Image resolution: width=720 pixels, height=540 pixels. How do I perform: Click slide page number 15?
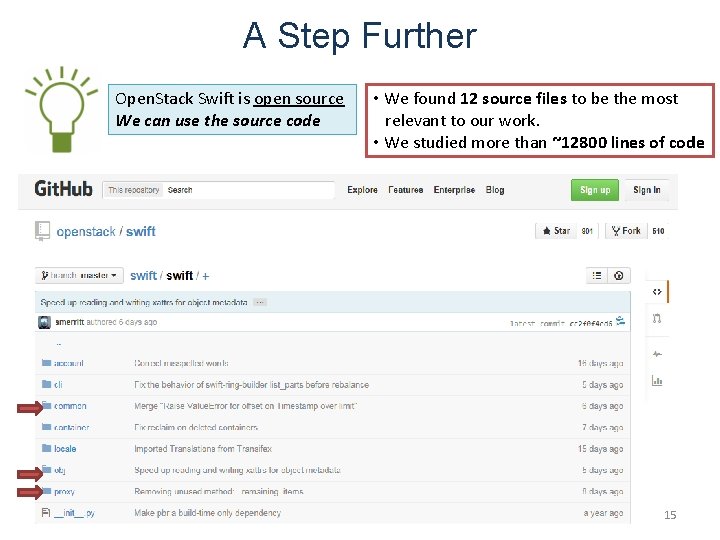(670, 515)
